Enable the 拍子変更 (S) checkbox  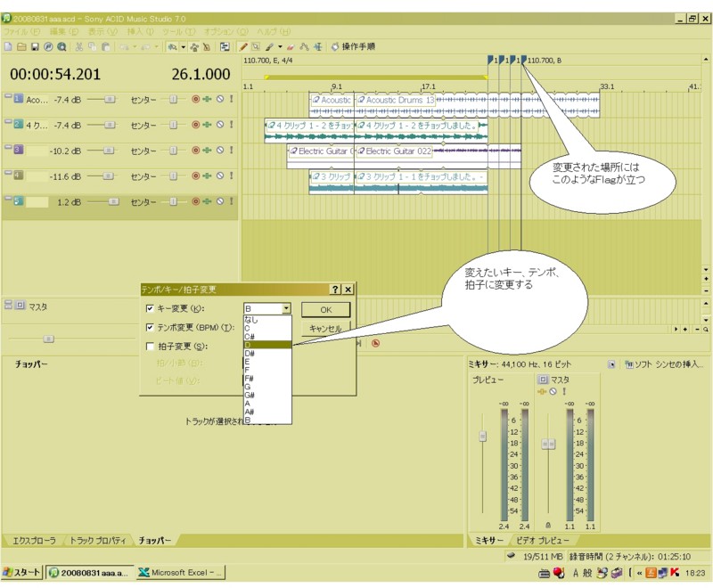pos(150,347)
